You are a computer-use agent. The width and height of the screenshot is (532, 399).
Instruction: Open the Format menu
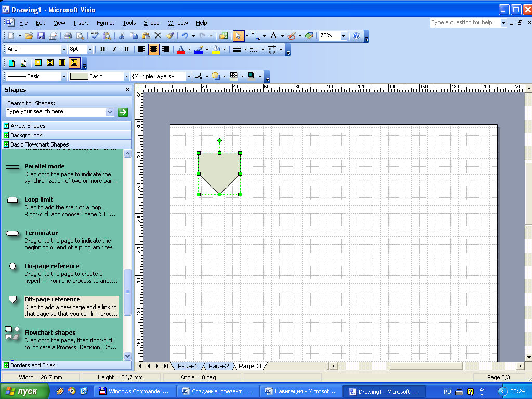pyautogui.click(x=105, y=23)
